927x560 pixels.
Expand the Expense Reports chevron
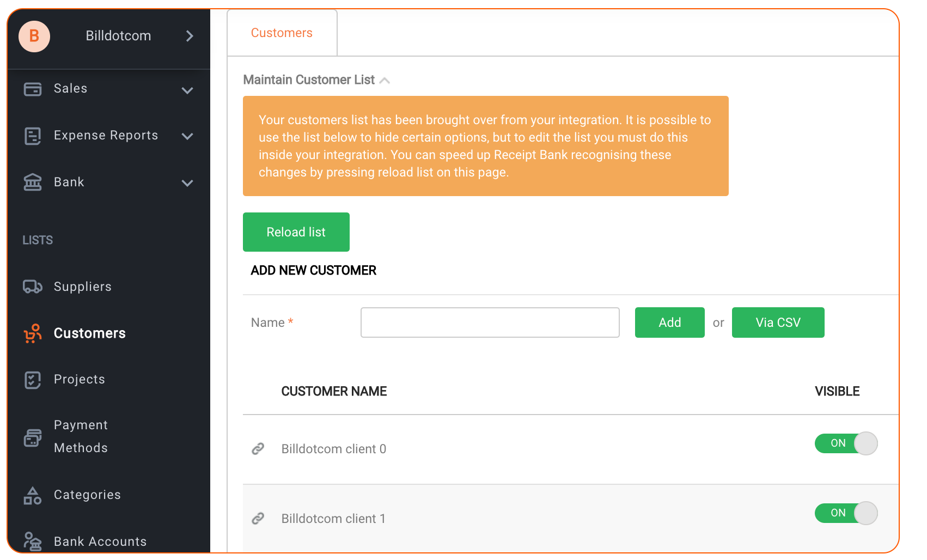pyautogui.click(x=187, y=136)
